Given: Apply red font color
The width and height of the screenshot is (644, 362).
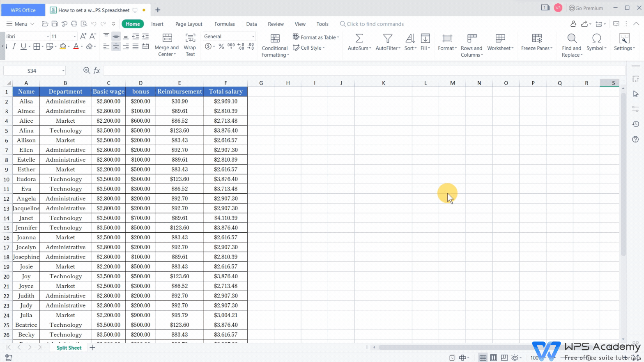Looking at the screenshot, I should 76,46.
